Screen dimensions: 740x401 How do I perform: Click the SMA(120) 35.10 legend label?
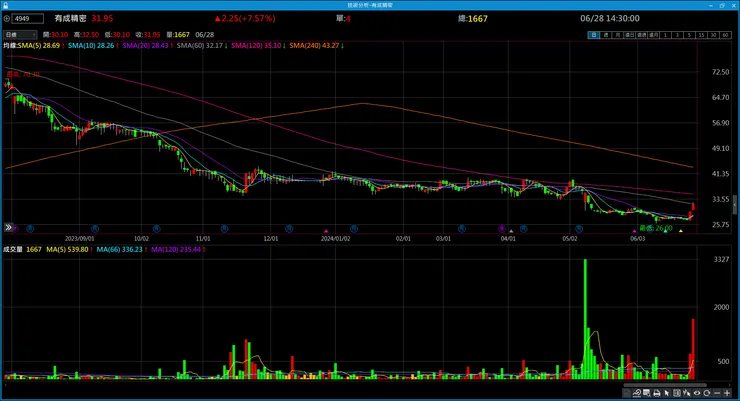coord(256,45)
